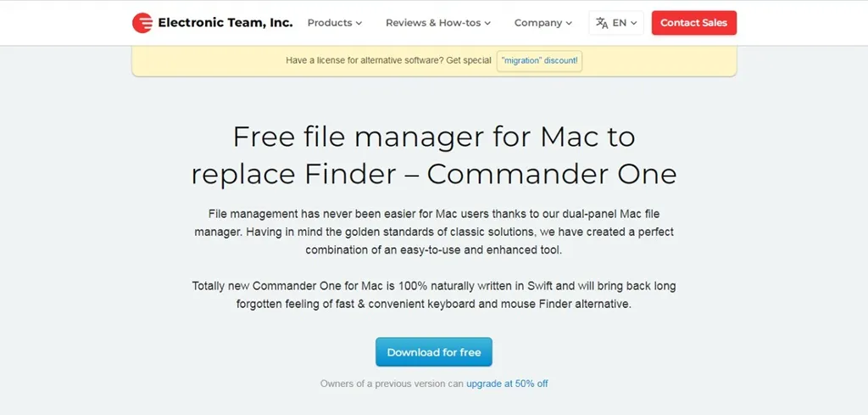Click the Company menu label

coord(538,23)
